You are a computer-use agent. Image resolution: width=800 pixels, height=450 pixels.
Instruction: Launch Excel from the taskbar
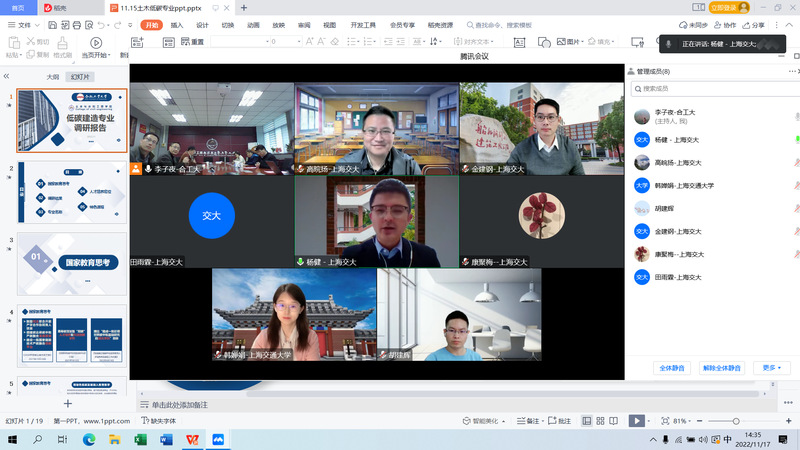click(139, 439)
